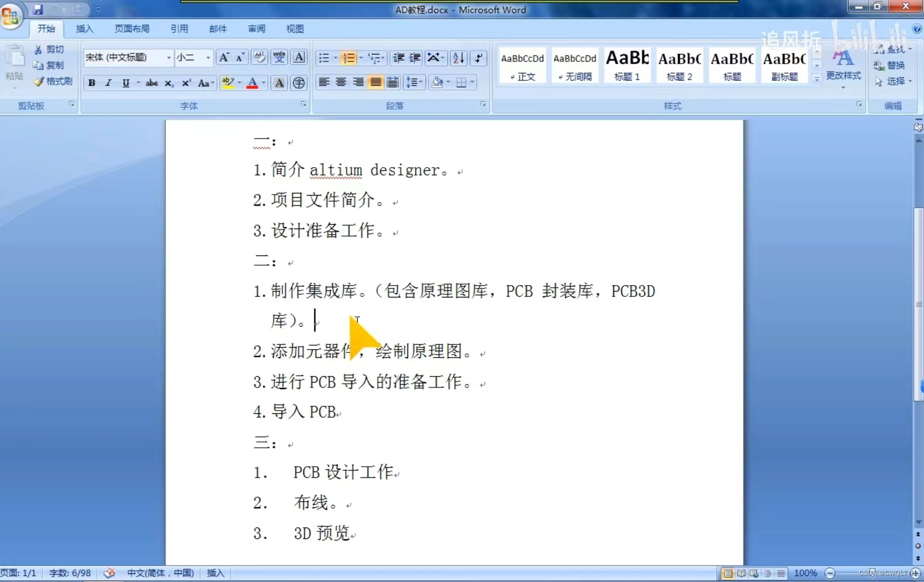
Task: Zoom out with the minus button
Action: coord(830,573)
